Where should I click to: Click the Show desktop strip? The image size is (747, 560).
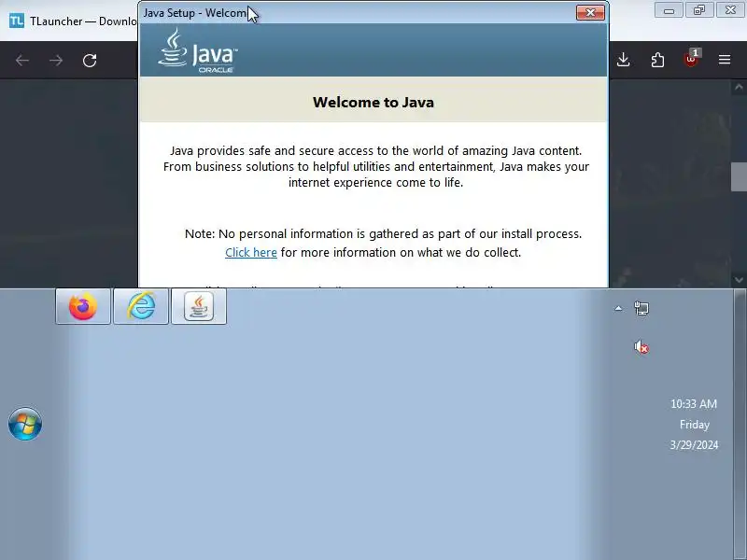(740, 424)
